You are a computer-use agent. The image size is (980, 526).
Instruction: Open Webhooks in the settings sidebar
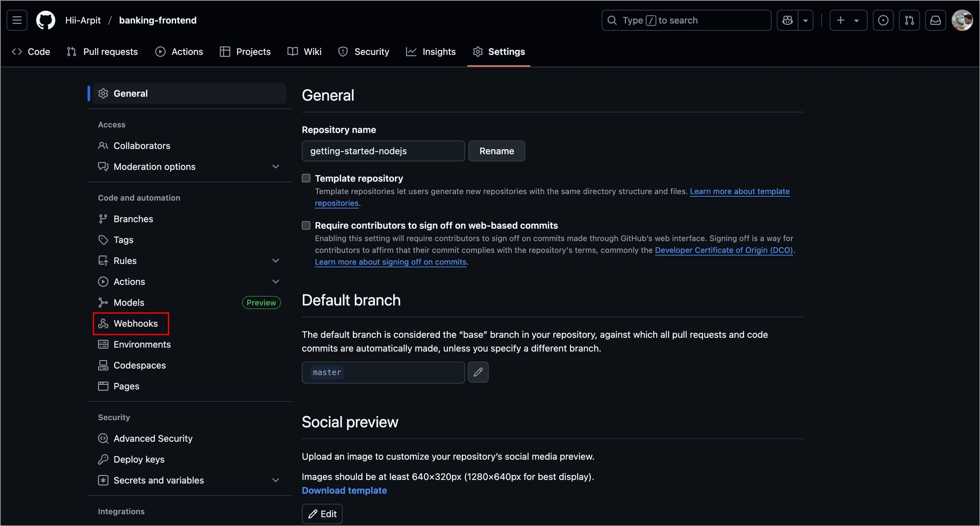(x=135, y=323)
